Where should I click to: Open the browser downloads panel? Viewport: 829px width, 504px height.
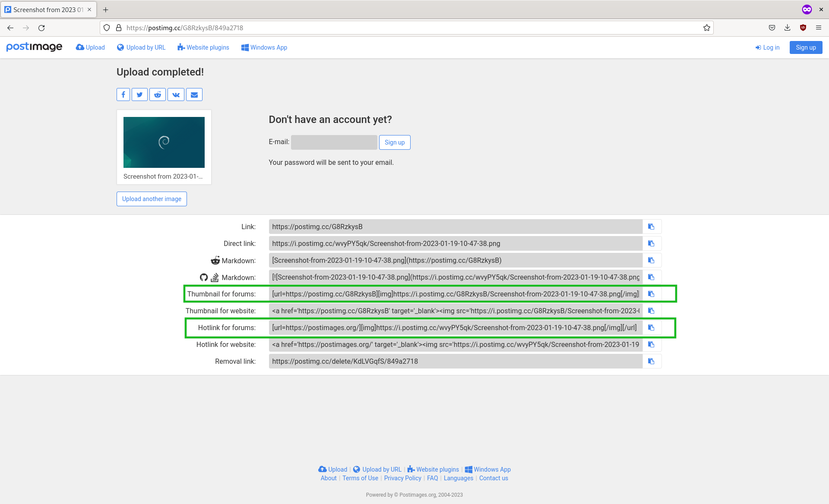tap(788, 28)
